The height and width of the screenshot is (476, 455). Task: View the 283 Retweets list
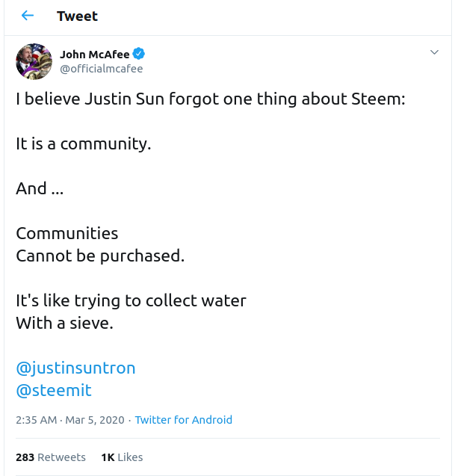(x=51, y=457)
